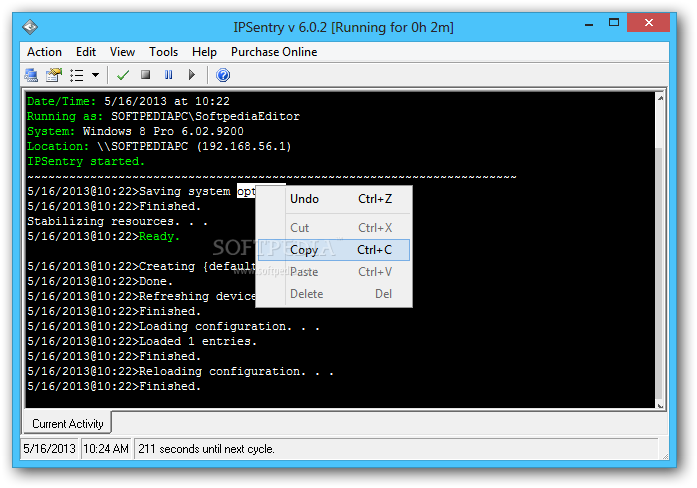This screenshot has height=488, width=697.
Task: Open the Tools menu
Action: pyautogui.click(x=163, y=52)
